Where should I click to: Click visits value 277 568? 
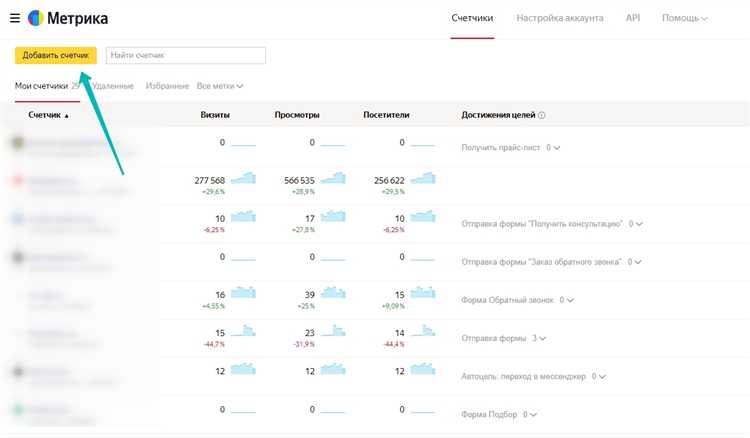pos(210,181)
